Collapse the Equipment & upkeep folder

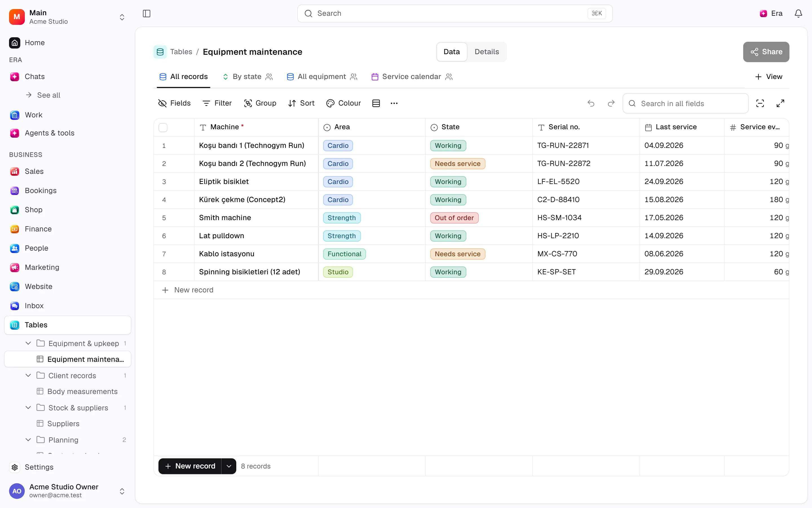click(x=28, y=343)
